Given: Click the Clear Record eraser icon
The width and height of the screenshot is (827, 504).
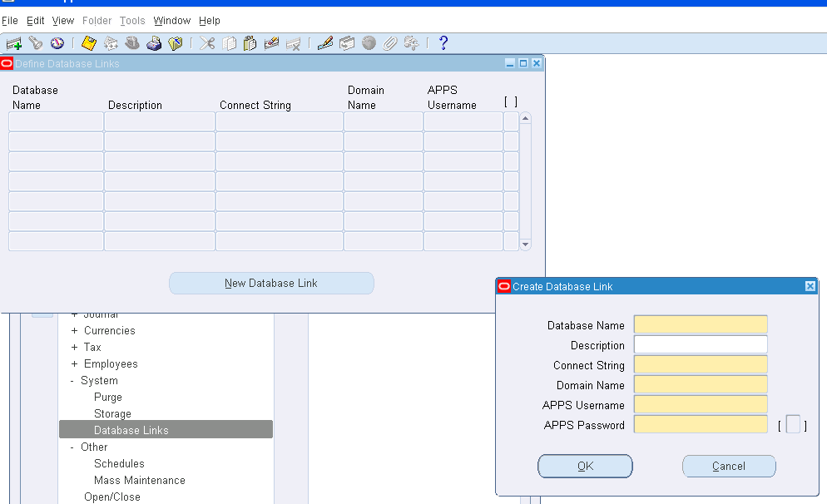Looking at the screenshot, I should point(271,43).
